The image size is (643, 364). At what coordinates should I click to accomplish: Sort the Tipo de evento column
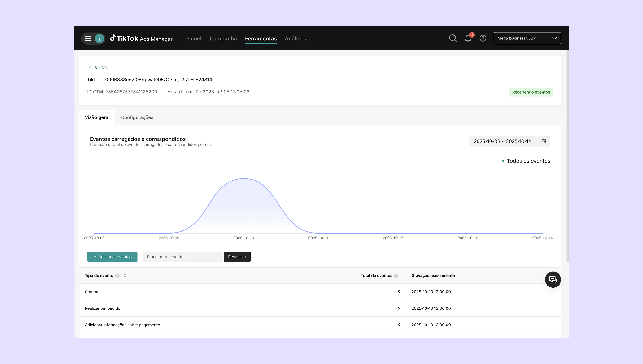[125, 276]
